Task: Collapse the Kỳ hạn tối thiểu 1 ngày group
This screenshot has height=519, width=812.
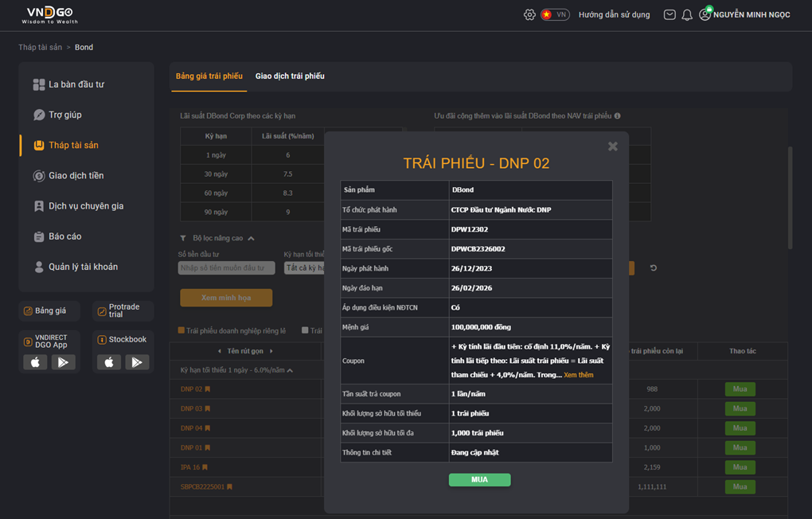Action: pyautogui.click(x=290, y=370)
